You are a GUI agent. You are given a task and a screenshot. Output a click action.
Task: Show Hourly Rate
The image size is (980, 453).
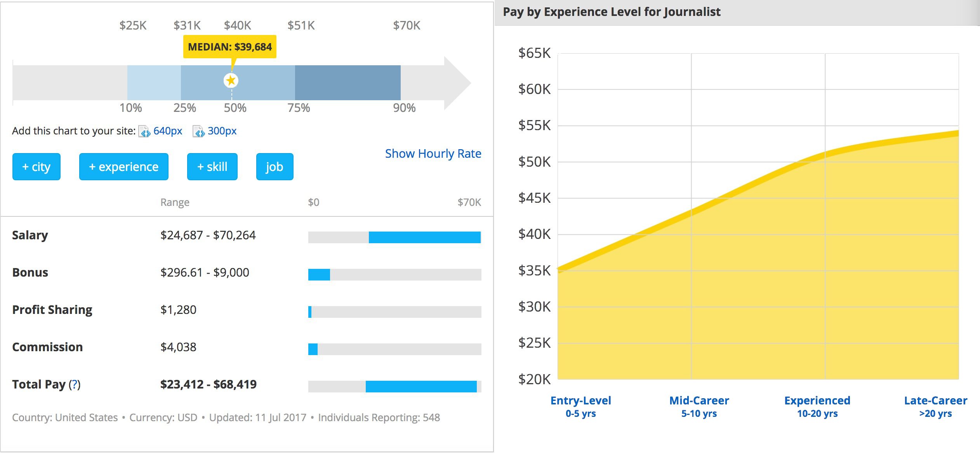pos(433,153)
